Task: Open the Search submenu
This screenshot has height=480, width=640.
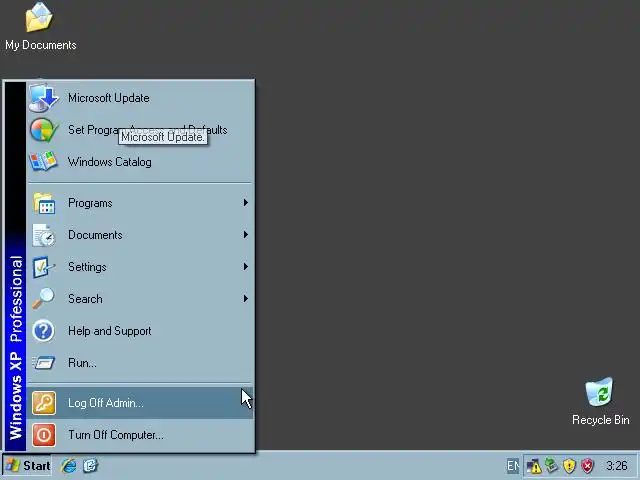Action: coord(140,299)
